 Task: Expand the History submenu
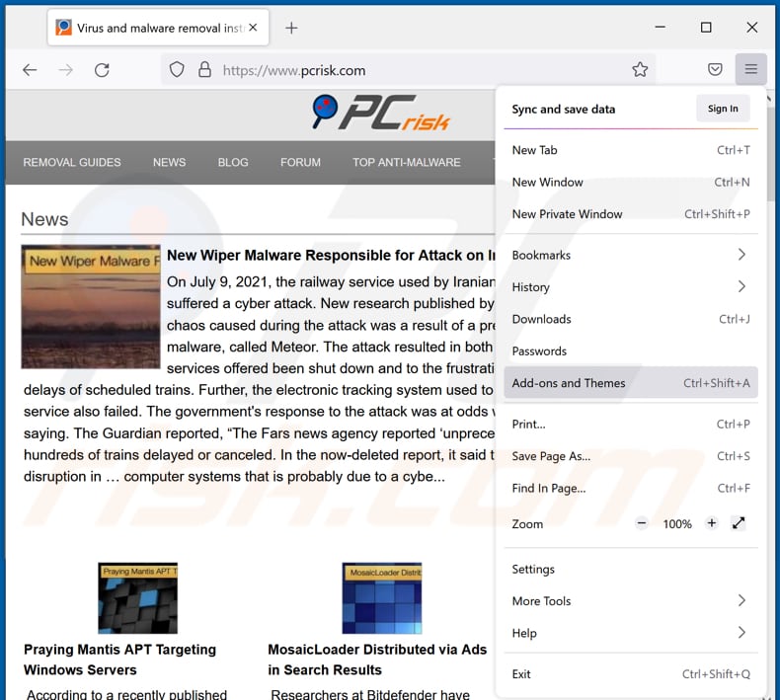pyautogui.click(x=741, y=287)
